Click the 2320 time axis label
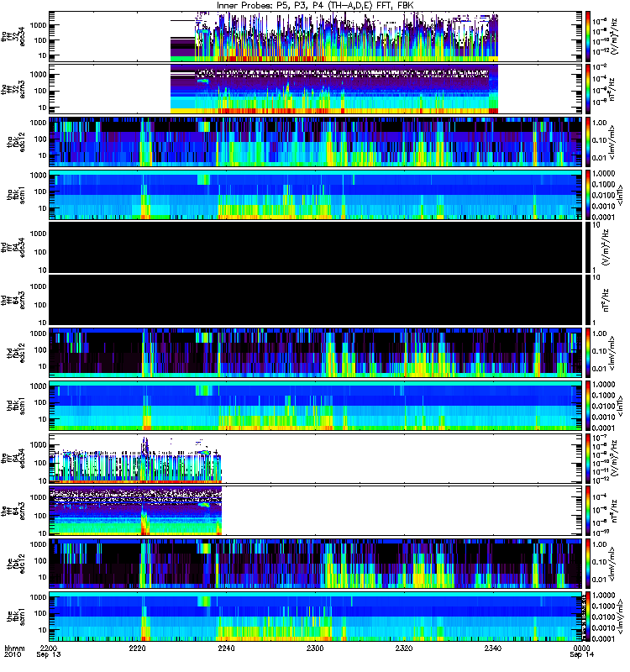The width and height of the screenshot is (630, 672). [x=404, y=648]
